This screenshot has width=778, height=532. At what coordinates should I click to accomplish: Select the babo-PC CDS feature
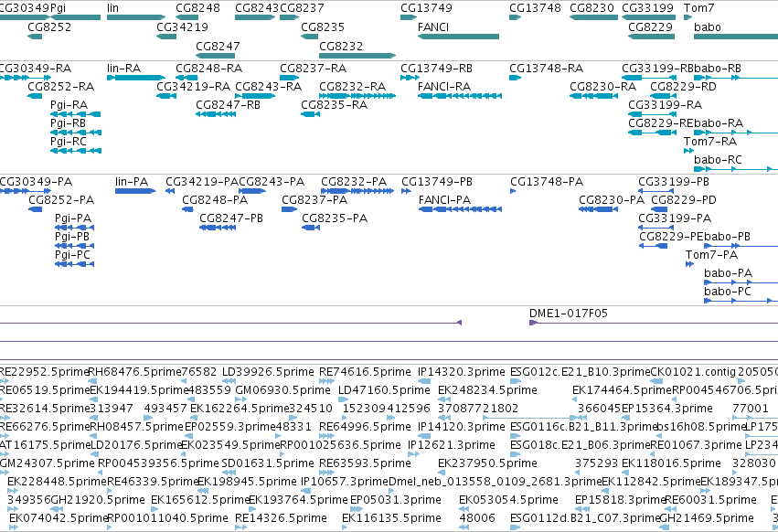[x=741, y=302]
